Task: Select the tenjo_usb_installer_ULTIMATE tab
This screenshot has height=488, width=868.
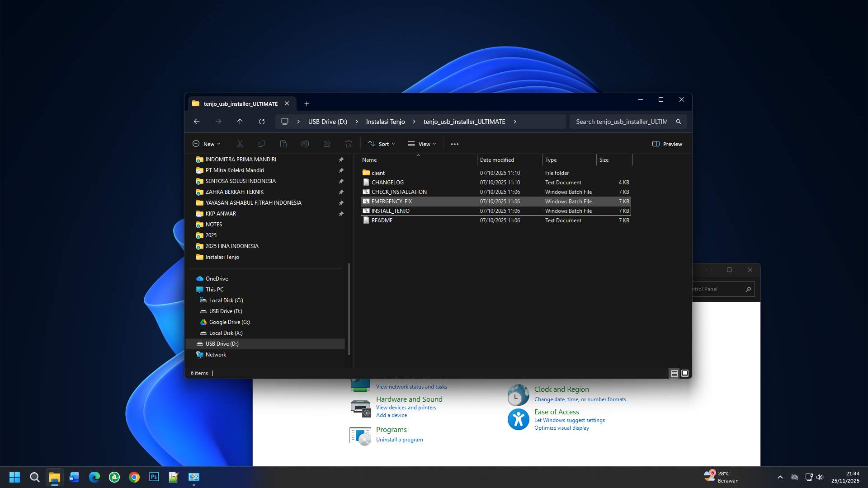Action: 240,103
